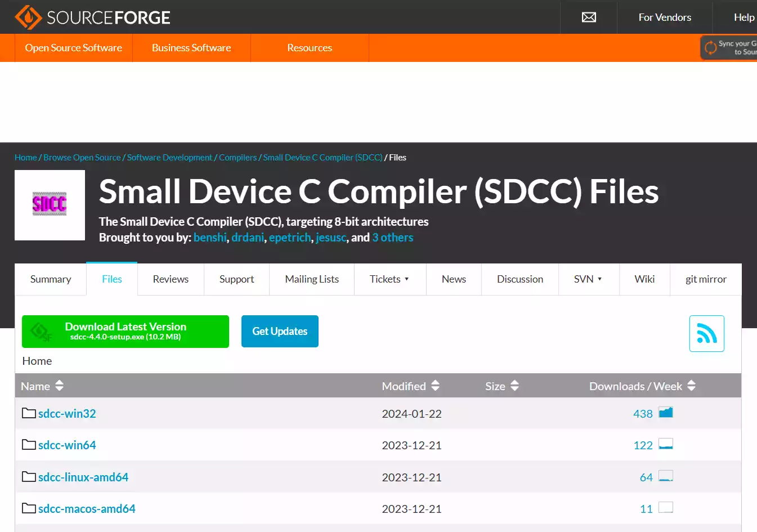Open the sdcc-win64 folder icon
Image resolution: width=757 pixels, height=532 pixels.
29,445
